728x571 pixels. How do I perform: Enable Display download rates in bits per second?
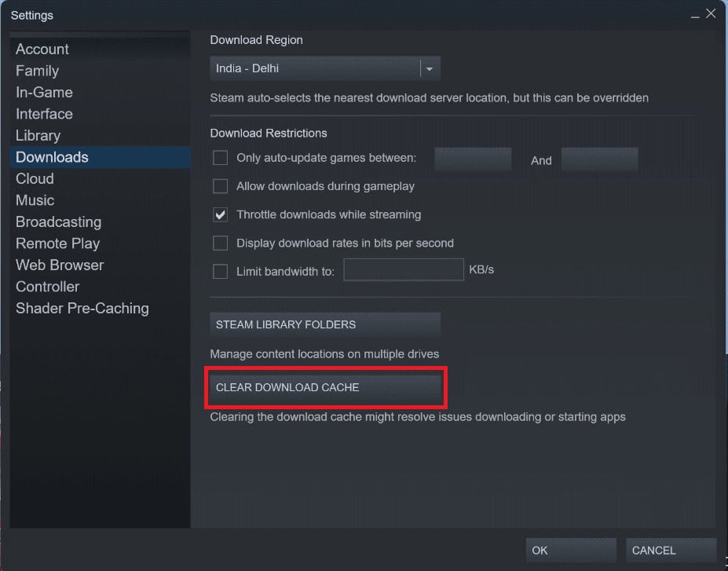click(220, 243)
